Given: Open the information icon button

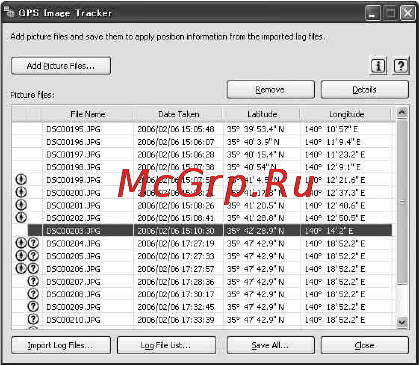Looking at the screenshot, I should (x=378, y=66).
